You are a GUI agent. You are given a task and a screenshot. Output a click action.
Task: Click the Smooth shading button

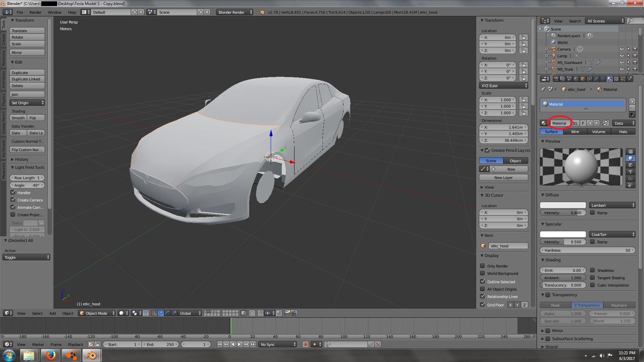pyautogui.click(x=18, y=118)
